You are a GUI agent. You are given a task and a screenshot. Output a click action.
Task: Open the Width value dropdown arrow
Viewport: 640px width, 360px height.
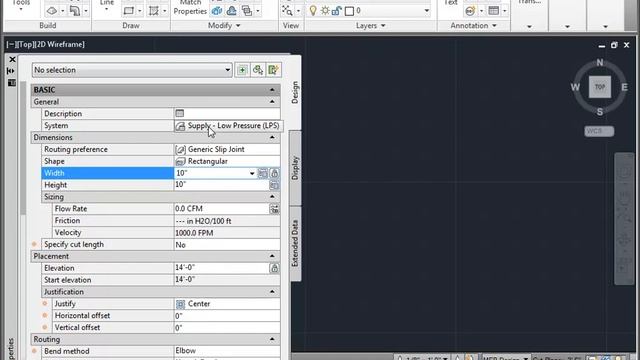pos(252,173)
